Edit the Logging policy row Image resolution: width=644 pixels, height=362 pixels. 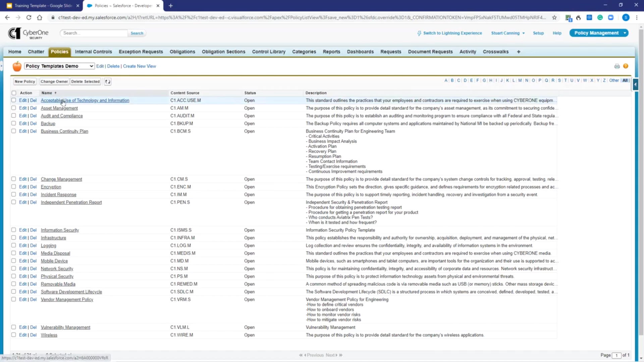pyautogui.click(x=23, y=245)
